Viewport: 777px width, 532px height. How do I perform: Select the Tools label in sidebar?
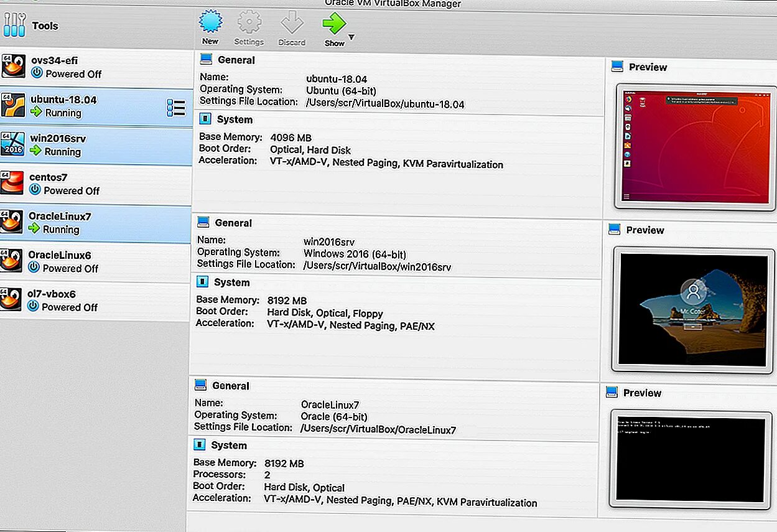click(45, 26)
